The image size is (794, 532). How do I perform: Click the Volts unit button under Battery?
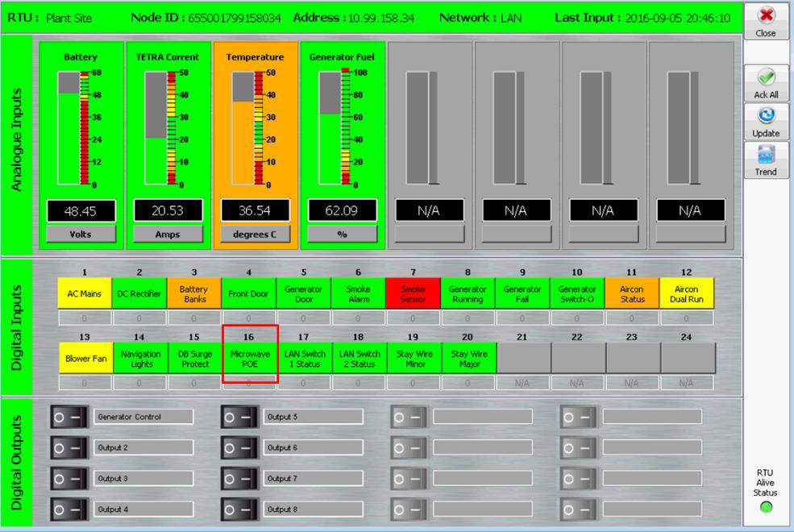[78, 235]
